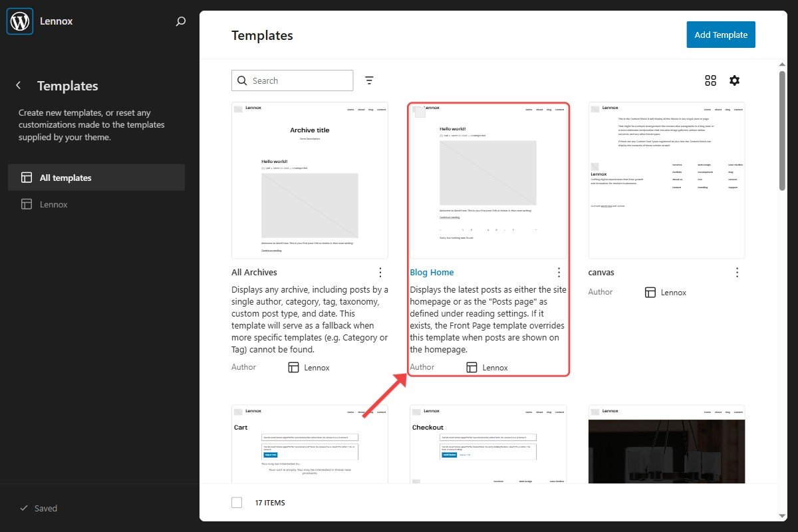Click the Lennox author under Blog Home
798x532 pixels.
pyautogui.click(x=495, y=367)
